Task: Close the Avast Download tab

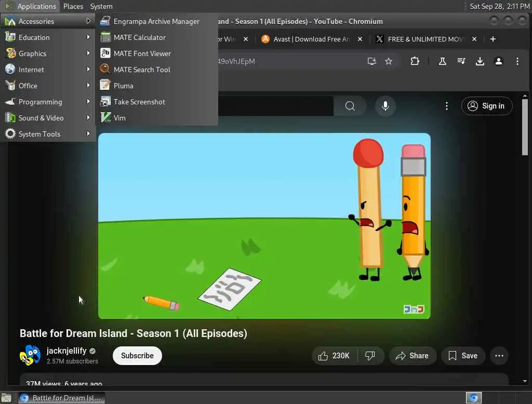Action: 360,39
